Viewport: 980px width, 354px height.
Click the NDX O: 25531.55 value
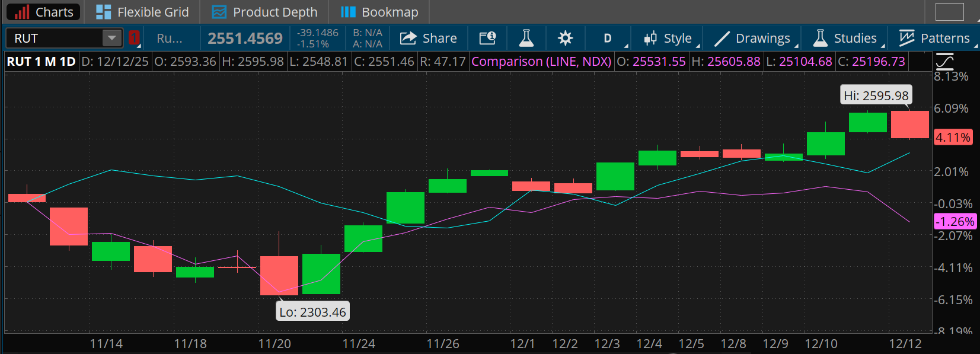(651, 61)
